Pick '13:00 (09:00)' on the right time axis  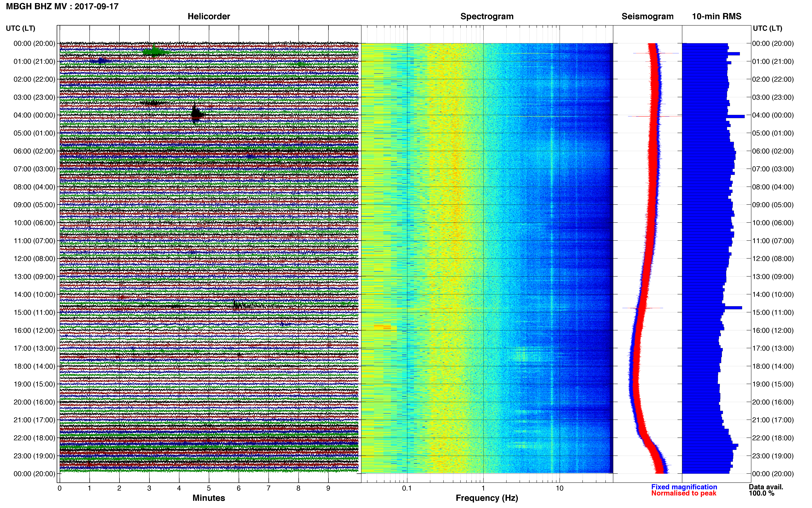773,277
